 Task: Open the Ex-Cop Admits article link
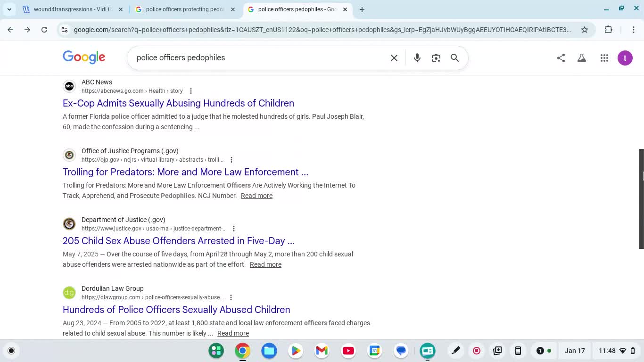tap(178, 103)
